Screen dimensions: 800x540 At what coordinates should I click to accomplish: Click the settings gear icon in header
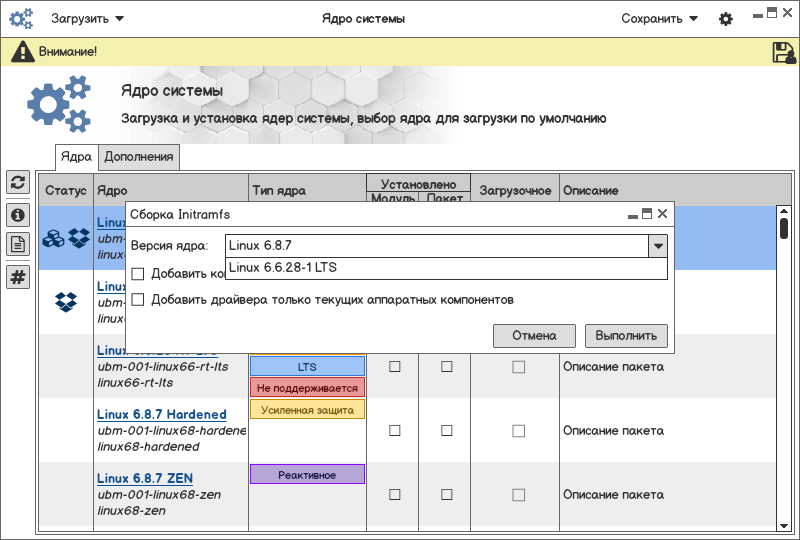[x=726, y=19]
